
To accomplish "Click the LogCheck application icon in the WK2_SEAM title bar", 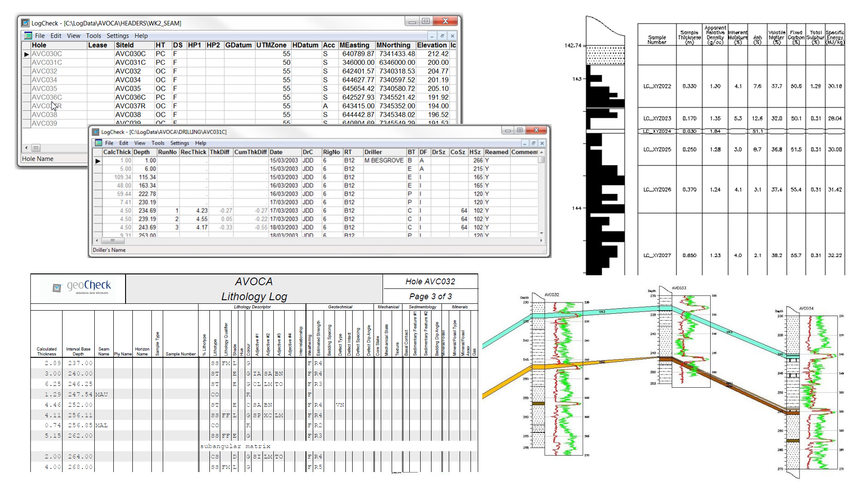I will point(26,22).
